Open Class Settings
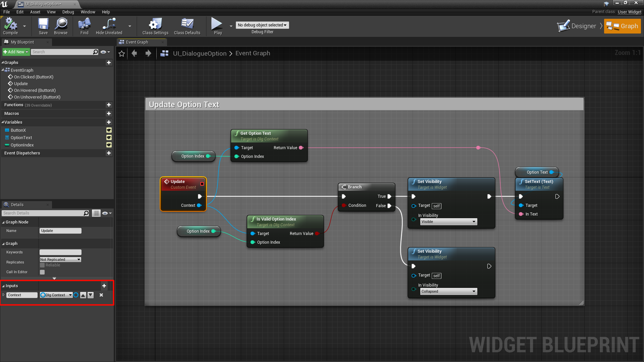The height and width of the screenshot is (362, 644). (x=155, y=26)
